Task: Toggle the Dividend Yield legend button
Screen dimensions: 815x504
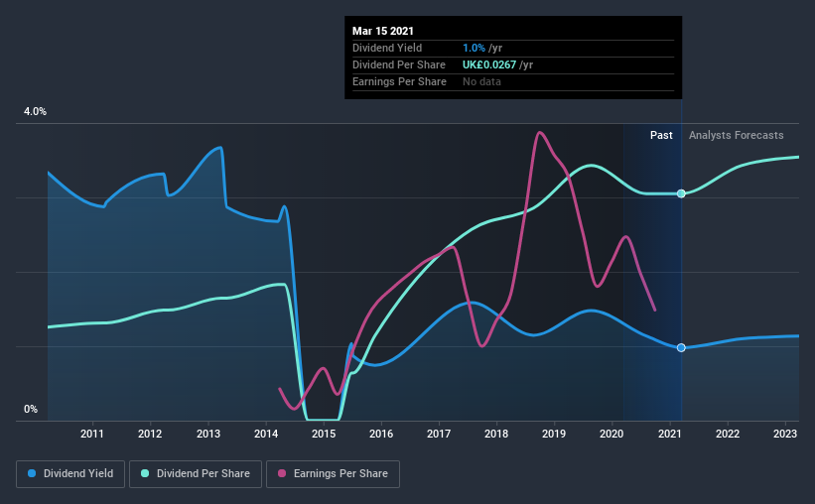Action: [70, 474]
